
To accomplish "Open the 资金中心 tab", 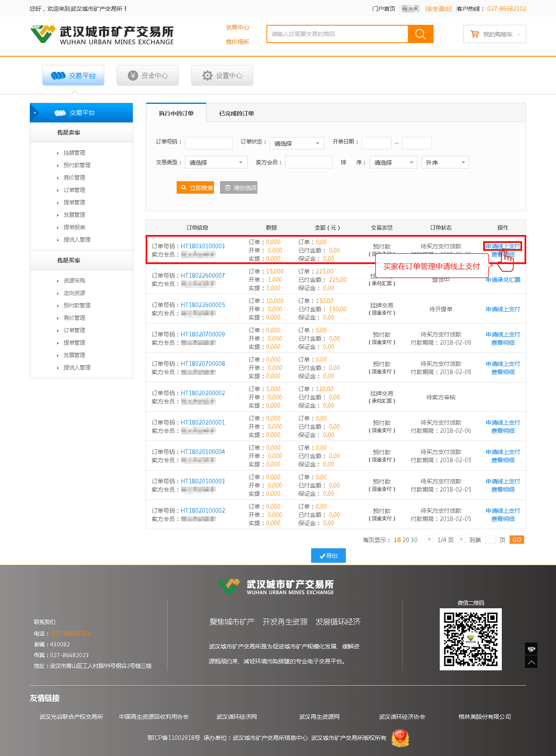I will point(148,75).
